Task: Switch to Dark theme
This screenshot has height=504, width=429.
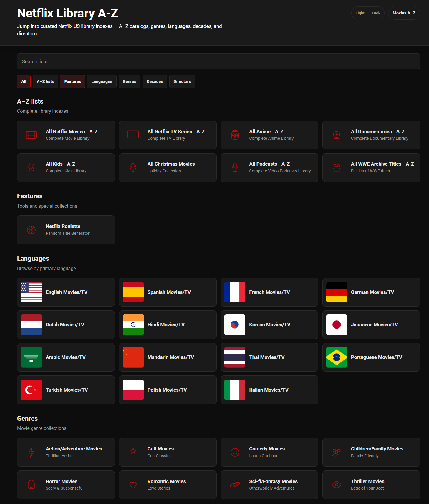Action: (376, 13)
